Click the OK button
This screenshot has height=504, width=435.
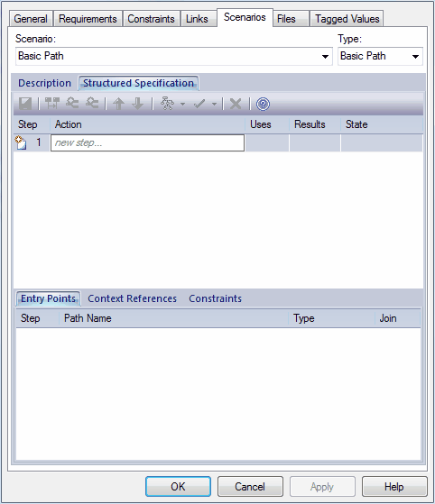pos(179,486)
